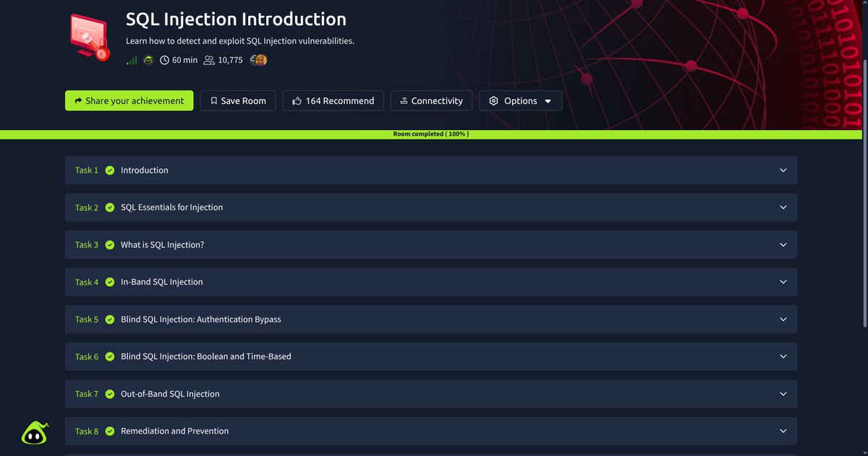Click the users icon beside 10,775
Image resolution: width=868 pixels, height=456 pixels.
point(209,60)
